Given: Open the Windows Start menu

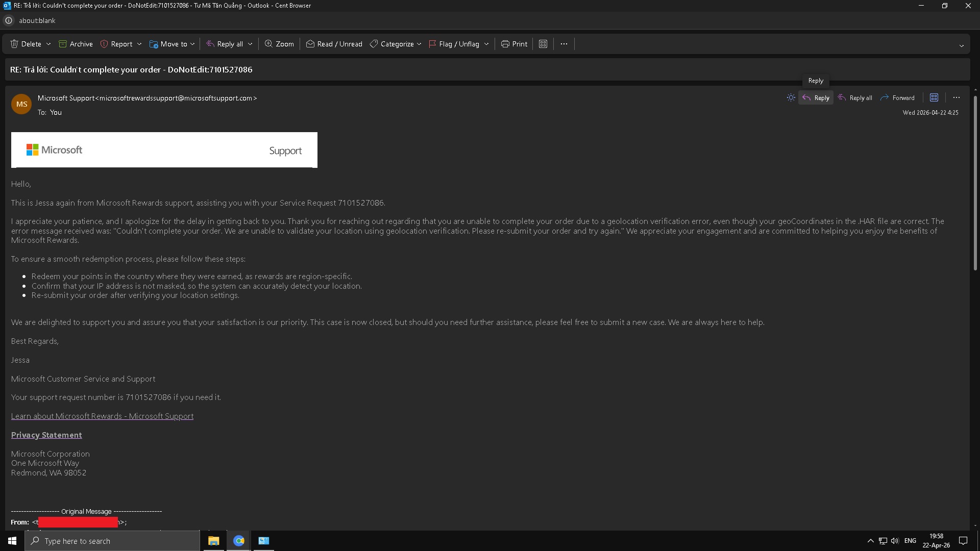Looking at the screenshot, I should coord(12,541).
